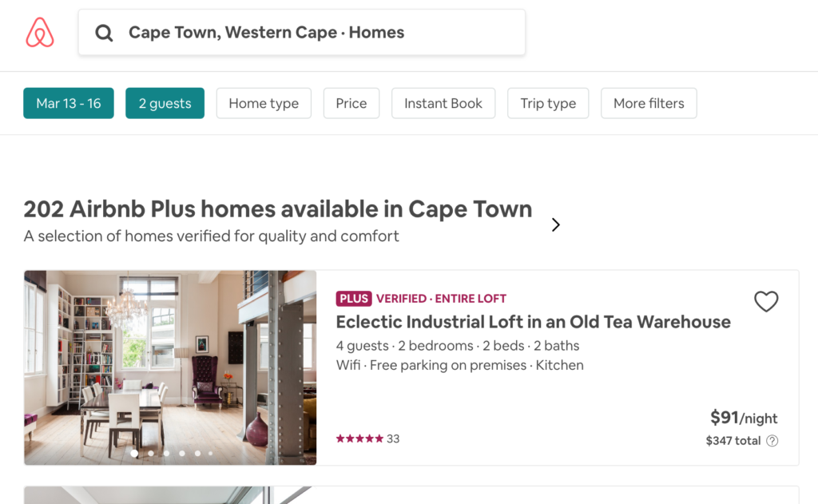Click the Airbnb logo
Image resolution: width=818 pixels, height=504 pixels.
click(x=40, y=33)
